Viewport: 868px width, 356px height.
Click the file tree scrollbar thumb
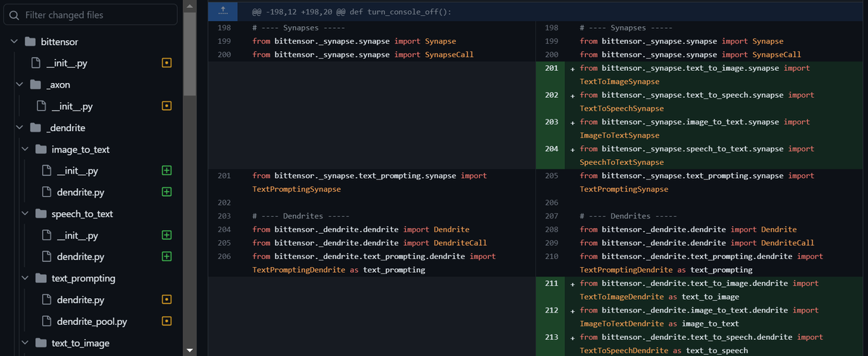point(190,54)
